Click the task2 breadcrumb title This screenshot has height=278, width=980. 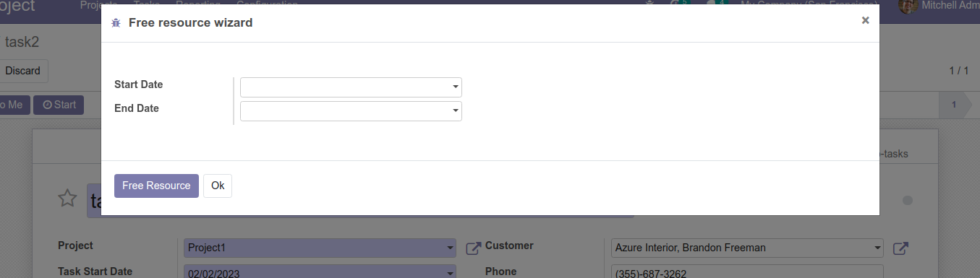tap(22, 42)
